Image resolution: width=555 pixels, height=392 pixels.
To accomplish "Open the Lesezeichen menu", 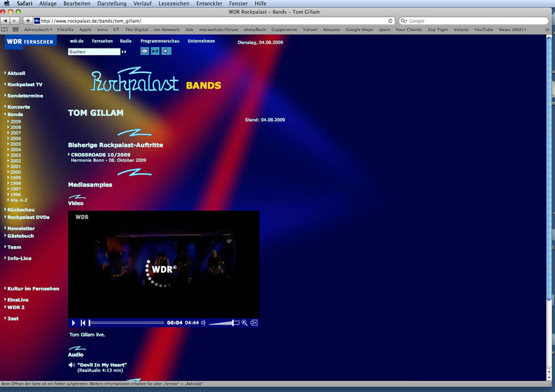I will coord(174,3).
